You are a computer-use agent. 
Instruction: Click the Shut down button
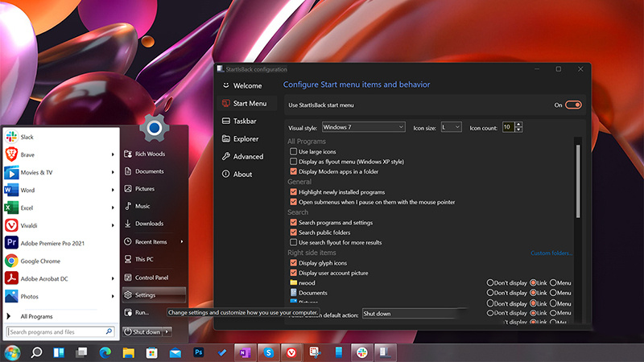142,331
